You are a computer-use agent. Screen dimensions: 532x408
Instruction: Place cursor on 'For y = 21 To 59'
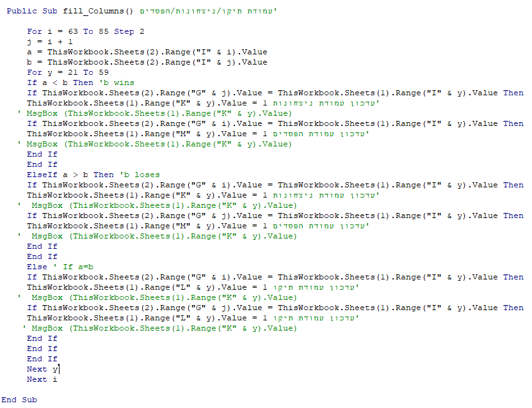(x=68, y=72)
